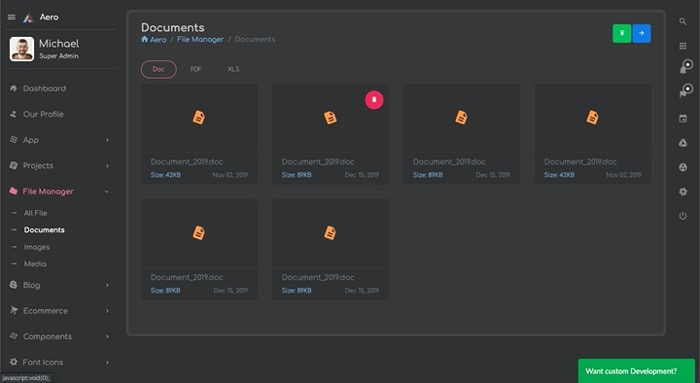
Task: Collapse the File Manager menu
Action: (x=59, y=192)
